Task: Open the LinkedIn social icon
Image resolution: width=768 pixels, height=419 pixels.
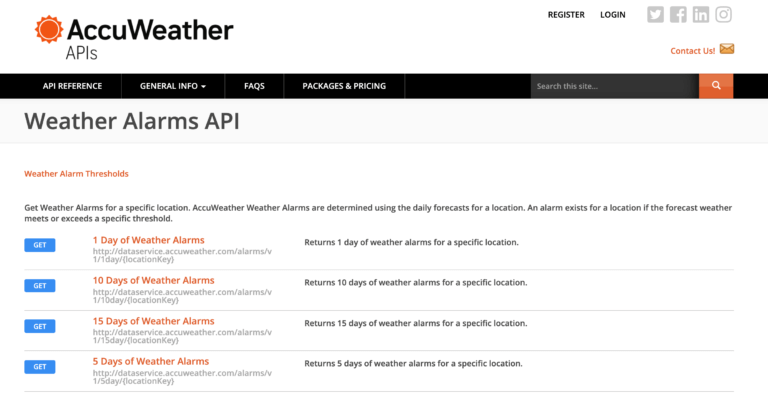Action: pos(700,15)
